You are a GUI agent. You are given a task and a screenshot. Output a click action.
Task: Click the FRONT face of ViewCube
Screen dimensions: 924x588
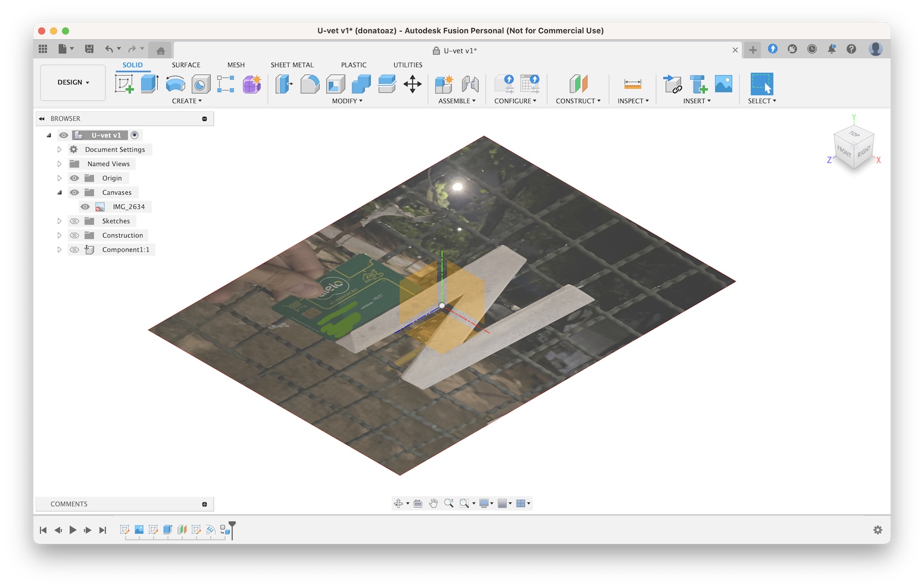844,153
